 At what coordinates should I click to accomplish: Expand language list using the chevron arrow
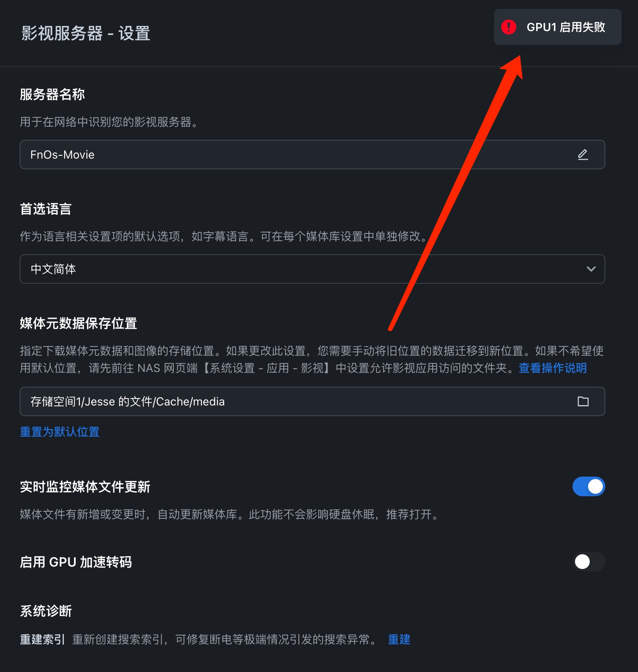tap(591, 269)
